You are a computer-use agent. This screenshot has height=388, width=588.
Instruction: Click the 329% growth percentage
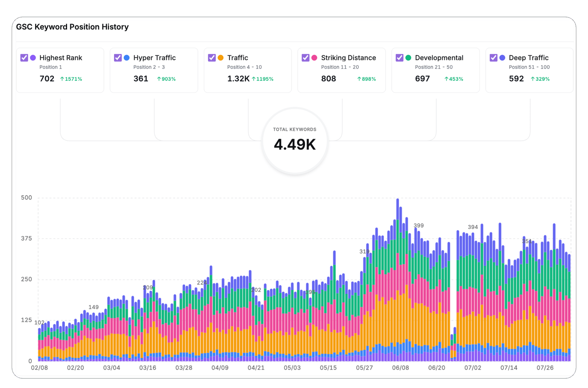(542, 79)
